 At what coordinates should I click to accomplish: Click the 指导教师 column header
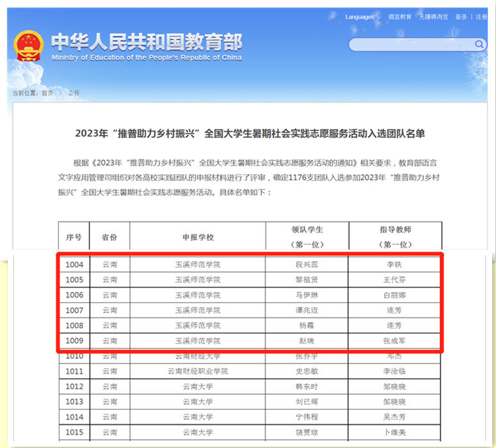coord(395,229)
